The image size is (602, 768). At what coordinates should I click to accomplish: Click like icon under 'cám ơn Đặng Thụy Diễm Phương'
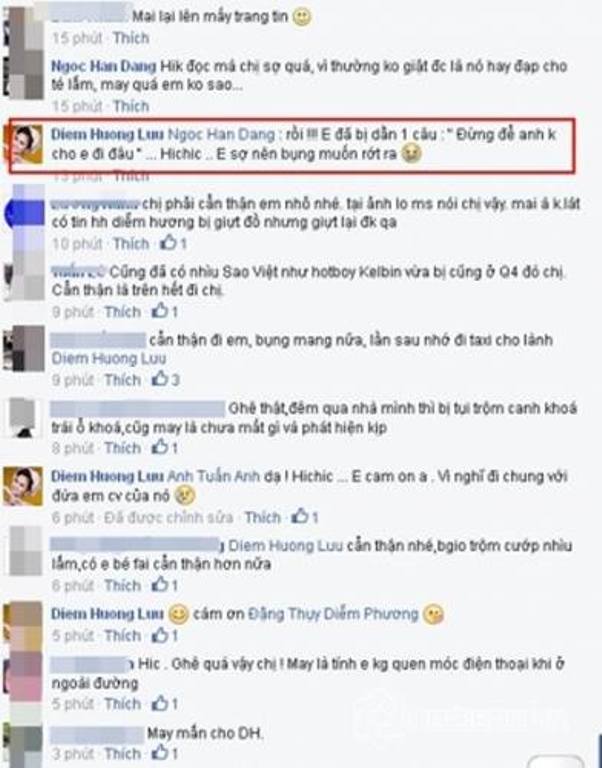(160, 635)
